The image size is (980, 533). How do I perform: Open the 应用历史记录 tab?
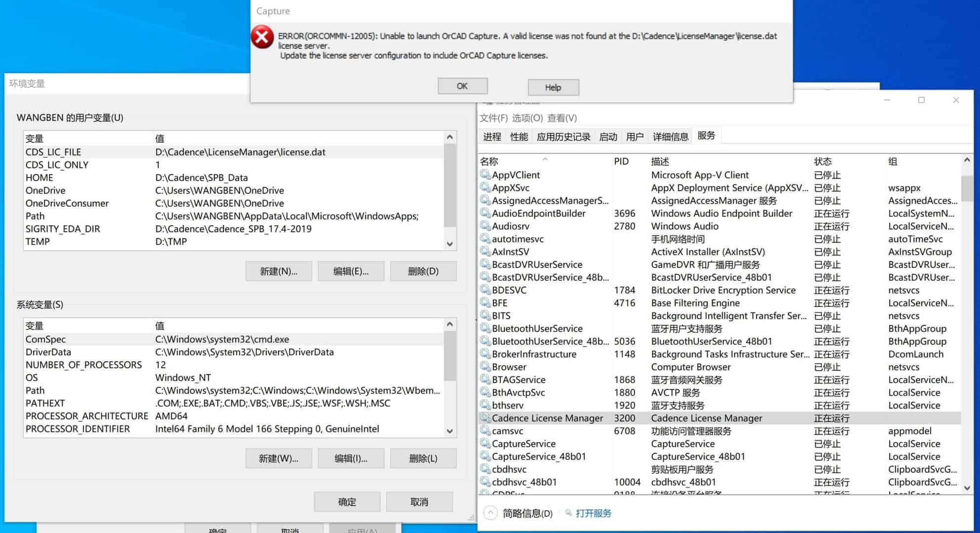(x=564, y=137)
